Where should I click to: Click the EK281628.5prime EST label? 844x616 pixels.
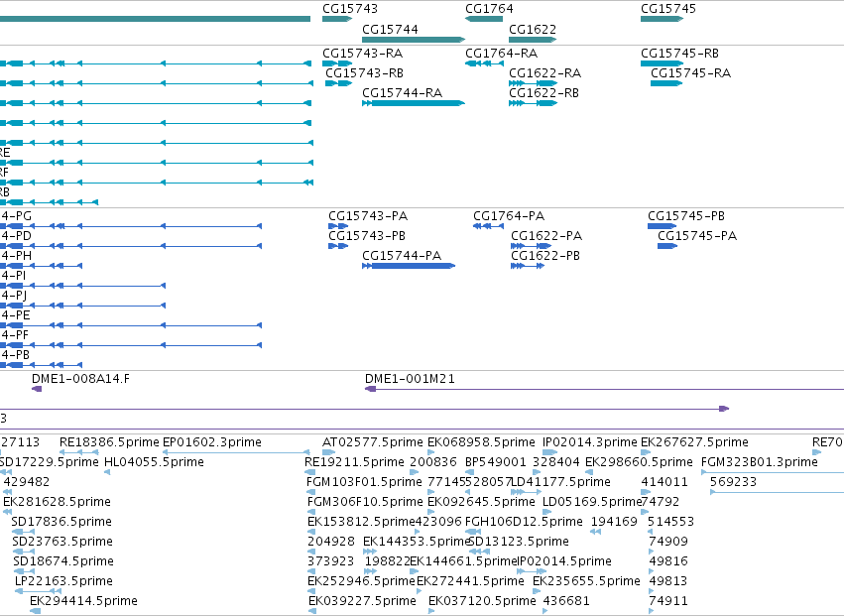tap(58, 502)
